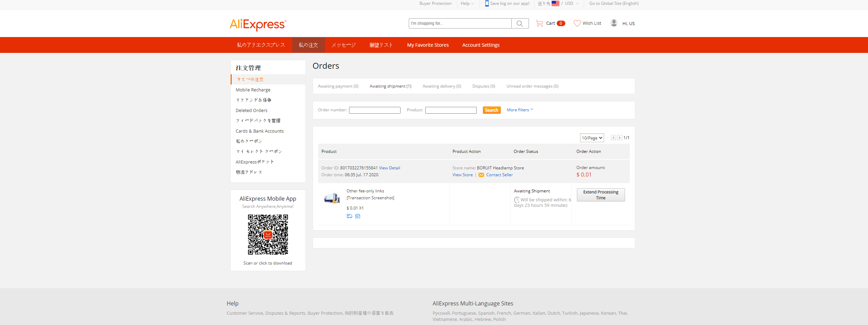
Task: Open the Help dropdown
Action: click(x=467, y=3)
